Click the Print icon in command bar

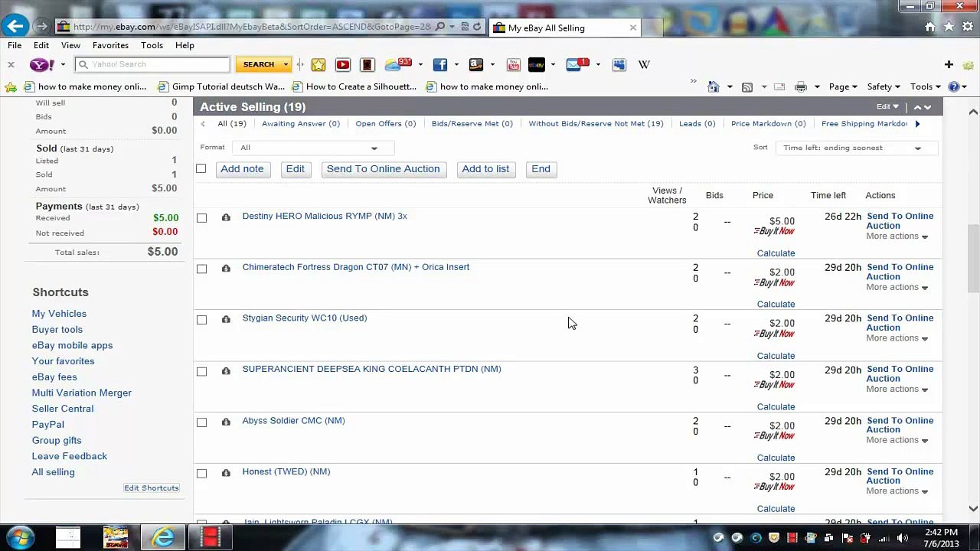[801, 86]
